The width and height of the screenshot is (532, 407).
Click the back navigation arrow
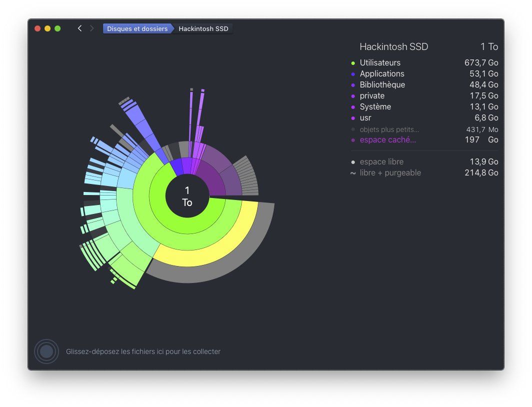(80, 28)
